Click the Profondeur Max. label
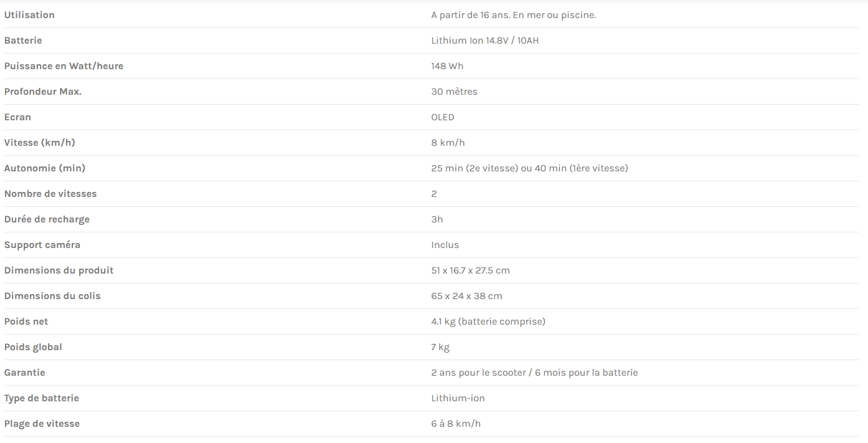Screen dimensions: 868x443 (43, 92)
